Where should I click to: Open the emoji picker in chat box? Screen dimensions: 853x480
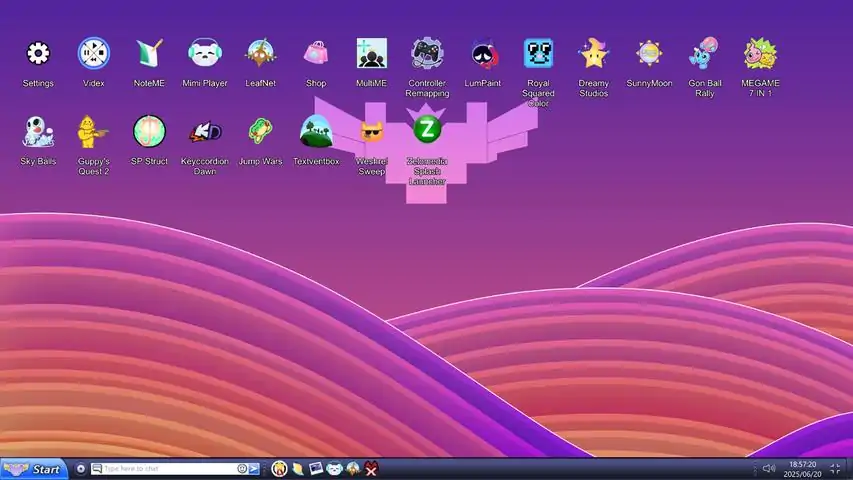coord(242,469)
